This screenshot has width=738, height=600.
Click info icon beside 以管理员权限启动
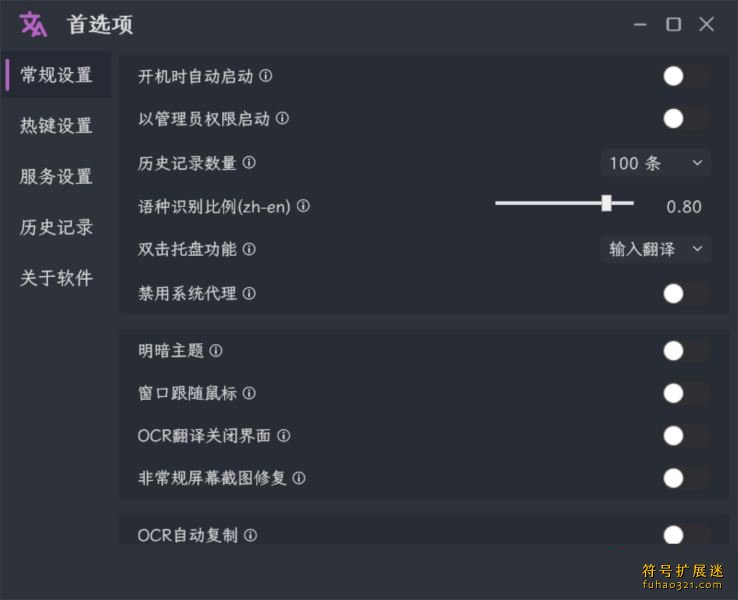click(x=282, y=118)
